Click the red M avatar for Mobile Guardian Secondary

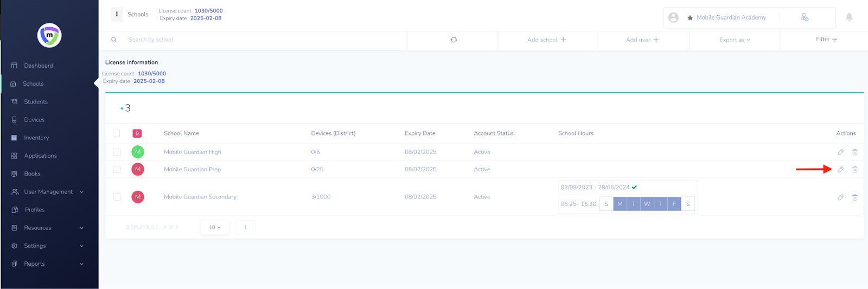[x=138, y=197]
